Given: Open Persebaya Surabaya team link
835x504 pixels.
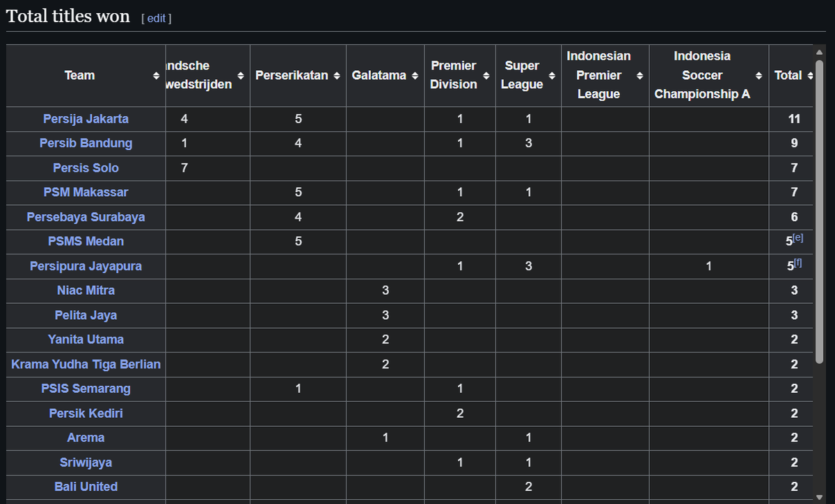Looking at the screenshot, I should 86,217.
